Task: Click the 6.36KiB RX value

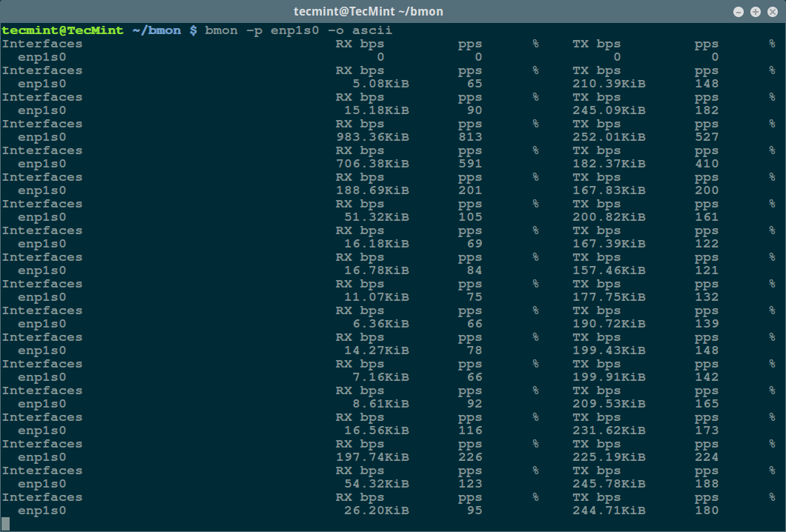Action: coord(383,324)
